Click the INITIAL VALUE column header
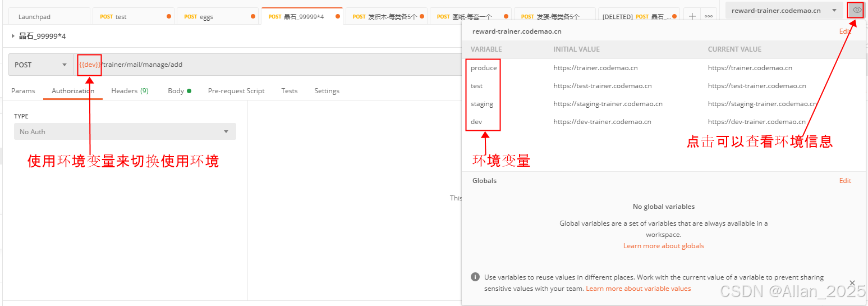 pos(576,49)
